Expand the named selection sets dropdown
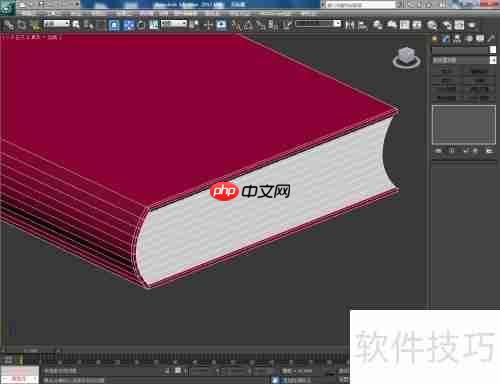The image size is (500, 384). click(x=338, y=24)
